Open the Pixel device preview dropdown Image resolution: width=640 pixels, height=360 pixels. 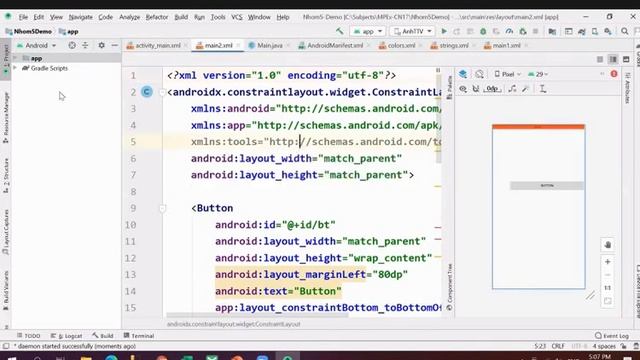pyautogui.click(x=508, y=74)
